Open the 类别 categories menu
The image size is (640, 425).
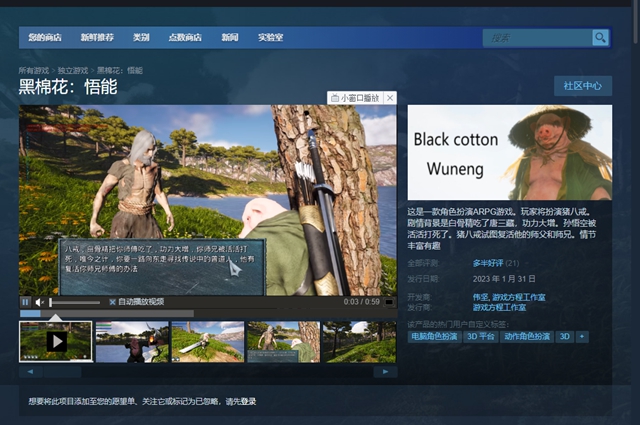coord(141,38)
